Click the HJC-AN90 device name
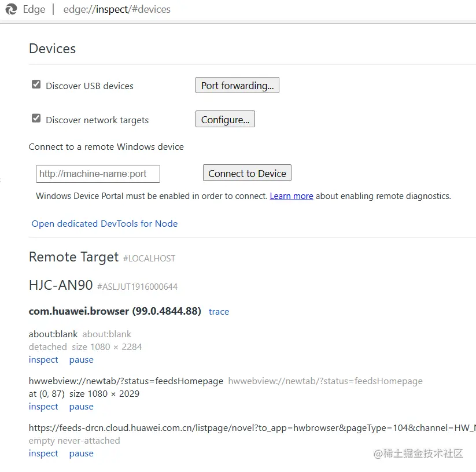The image size is (476, 472). (x=61, y=285)
